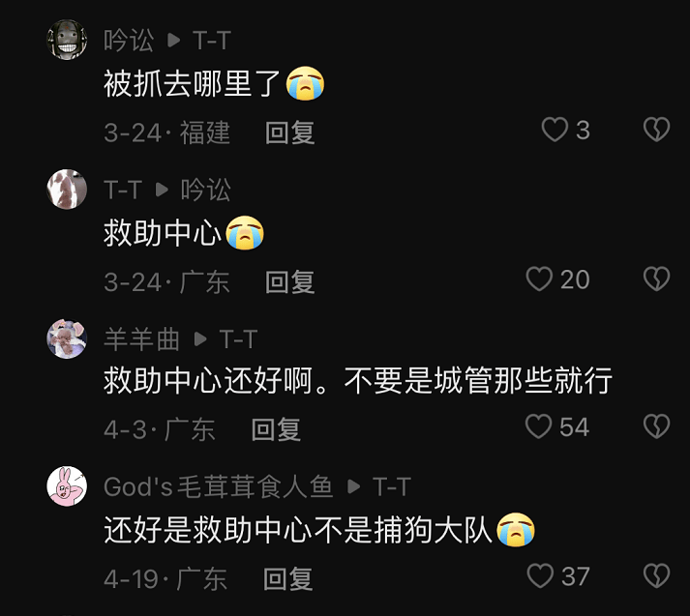Open username 羊羊曲

coord(141,339)
